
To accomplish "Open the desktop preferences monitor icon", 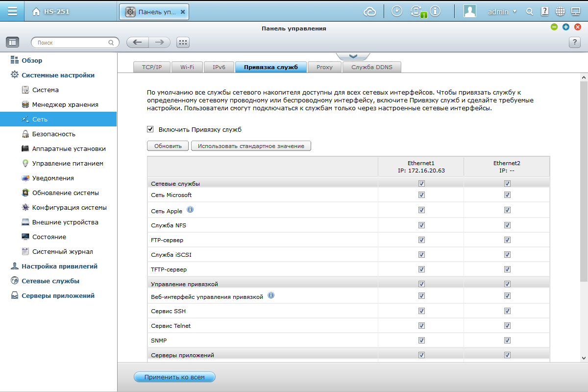I will (x=576, y=11).
